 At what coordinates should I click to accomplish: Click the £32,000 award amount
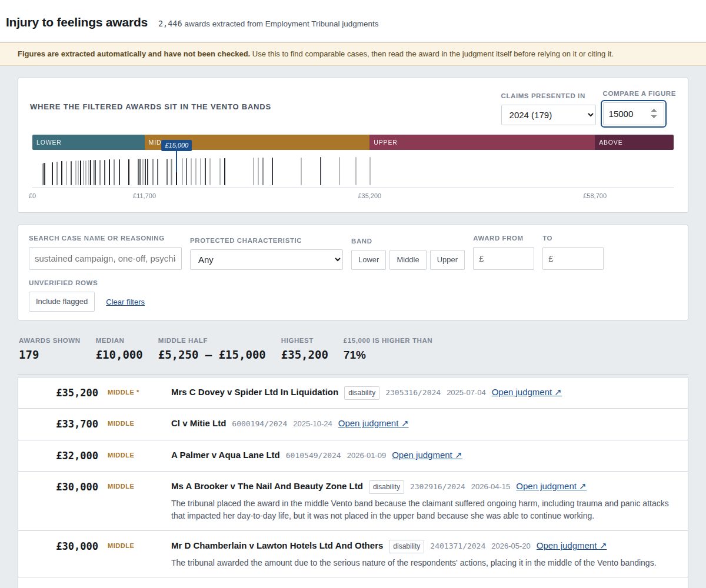coord(77,456)
